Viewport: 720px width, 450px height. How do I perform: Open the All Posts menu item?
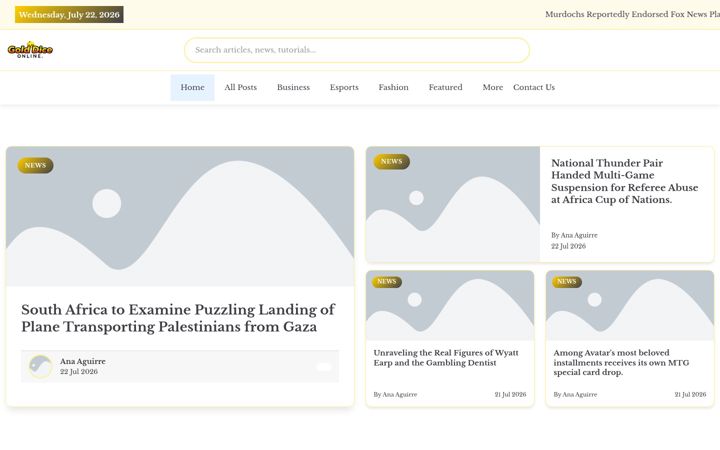(x=241, y=87)
